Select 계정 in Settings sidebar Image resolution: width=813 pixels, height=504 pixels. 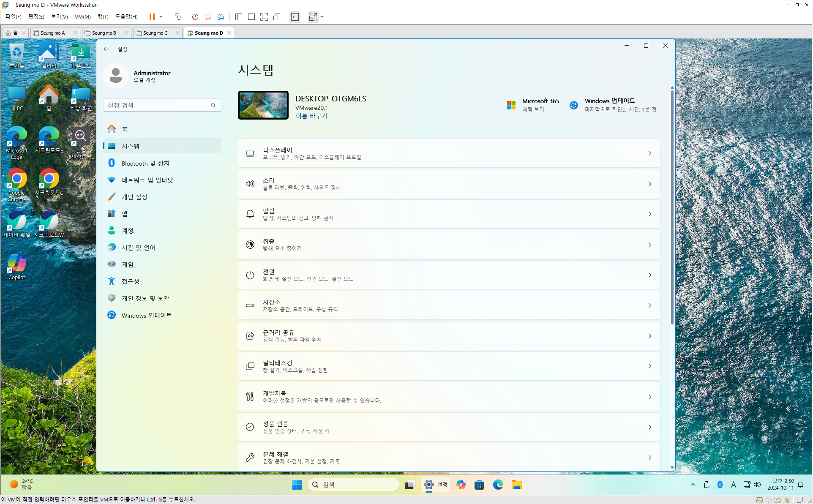[162, 231]
